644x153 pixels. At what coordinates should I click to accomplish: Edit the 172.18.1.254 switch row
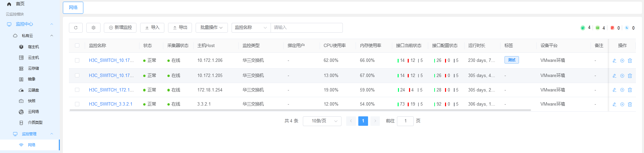tap(614, 90)
